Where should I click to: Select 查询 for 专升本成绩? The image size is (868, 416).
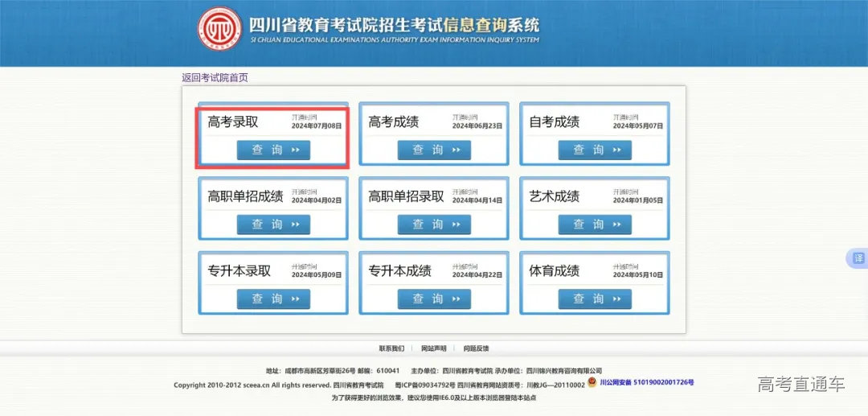coord(434,299)
